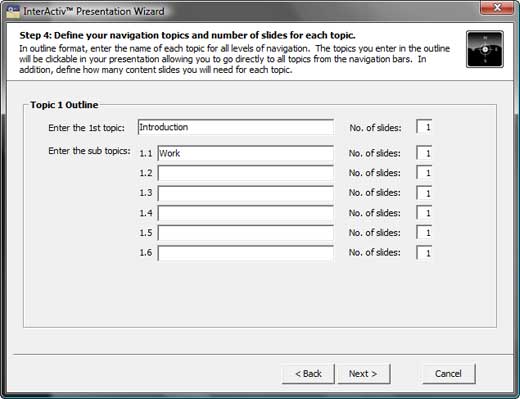Focus the sub topic 1.6 text field
The width and height of the screenshot is (520, 399).
[x=245, y=253]
